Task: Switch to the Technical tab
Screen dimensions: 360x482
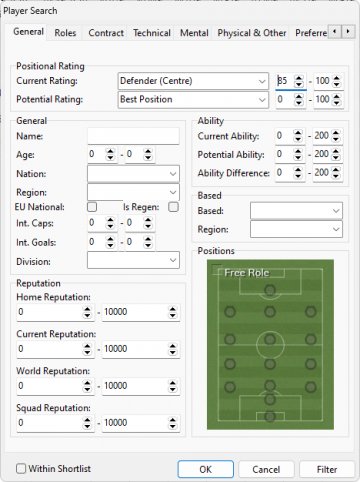Action: (x=152, y=33)
